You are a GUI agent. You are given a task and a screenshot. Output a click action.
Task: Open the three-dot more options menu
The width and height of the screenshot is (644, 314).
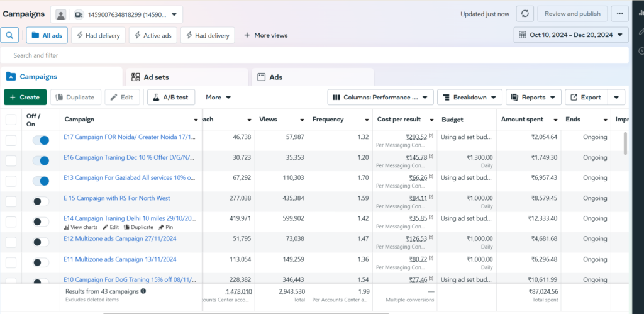click(x=620, y=14)
